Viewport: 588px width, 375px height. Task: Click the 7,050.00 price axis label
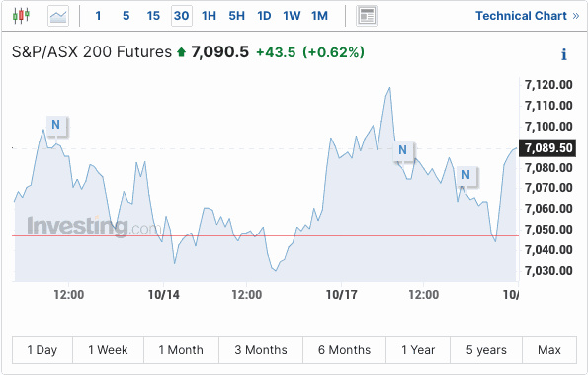548,230
